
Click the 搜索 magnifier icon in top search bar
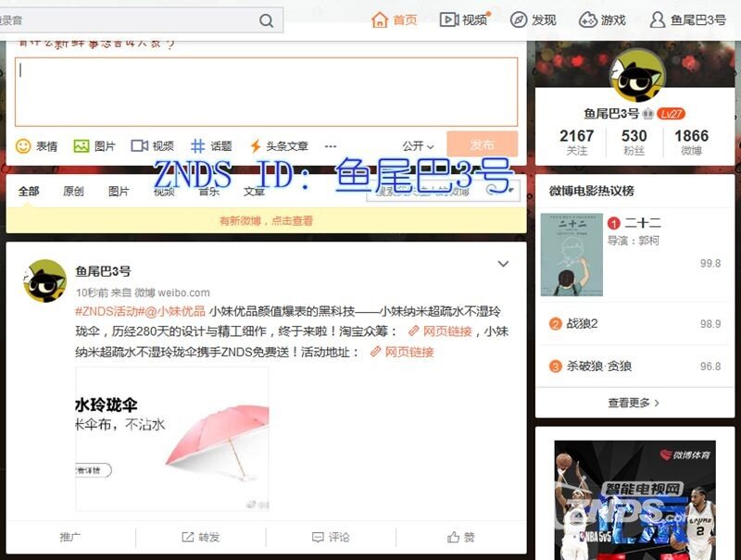[x=264, y=19]
